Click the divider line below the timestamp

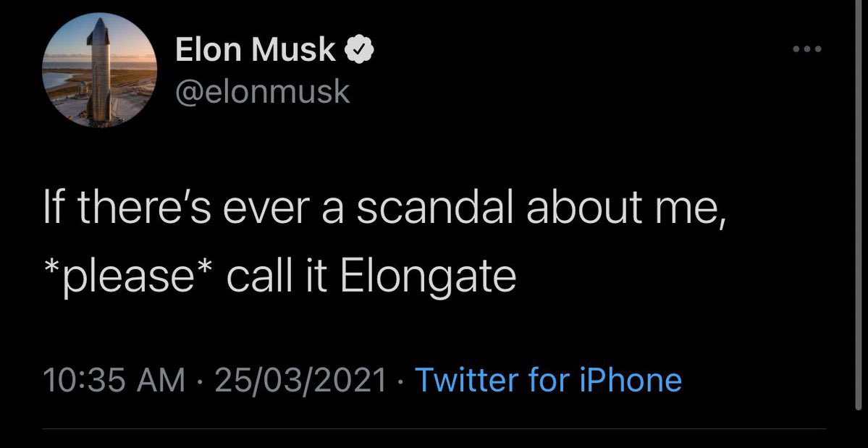click(434, 428)
